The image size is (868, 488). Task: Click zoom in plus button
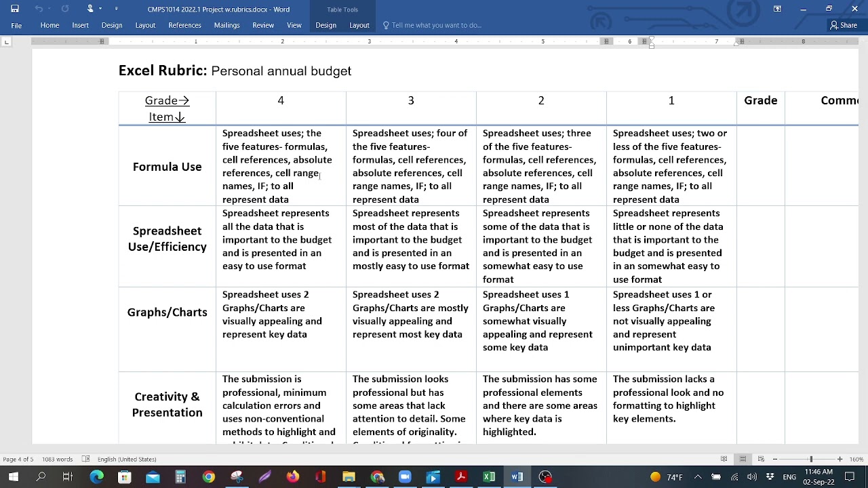[840, 459]
